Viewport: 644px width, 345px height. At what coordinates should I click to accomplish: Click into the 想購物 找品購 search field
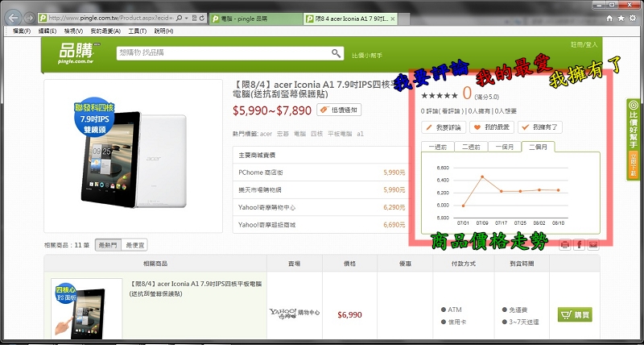click(x=224, y=53)
